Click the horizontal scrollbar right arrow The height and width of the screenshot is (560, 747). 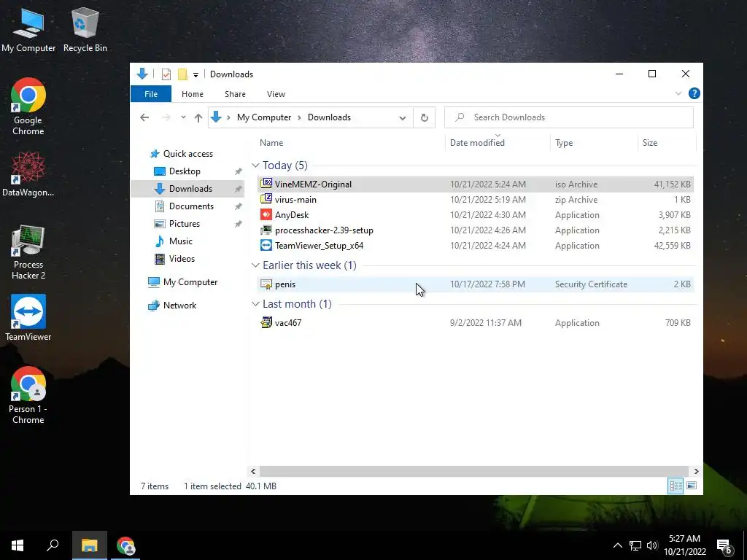(696, 472)
